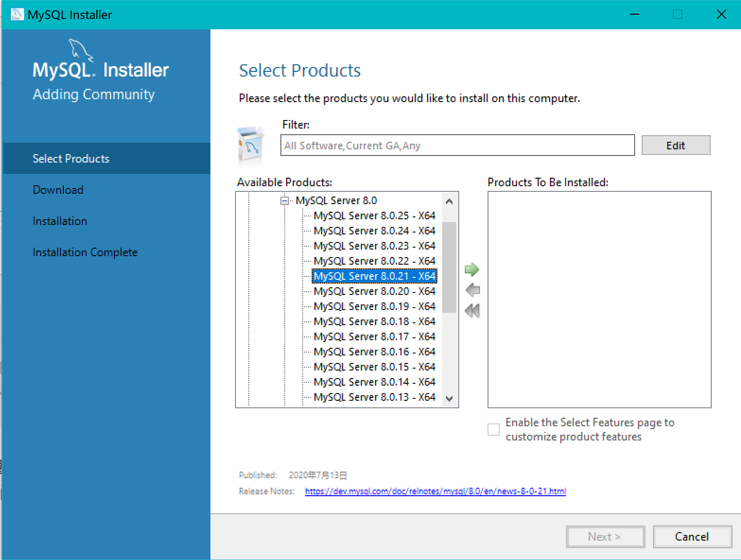This screenshot has height=560, width=741.
Task: Click the MySQL Installer title bar icon
Action: pos(17,14)
